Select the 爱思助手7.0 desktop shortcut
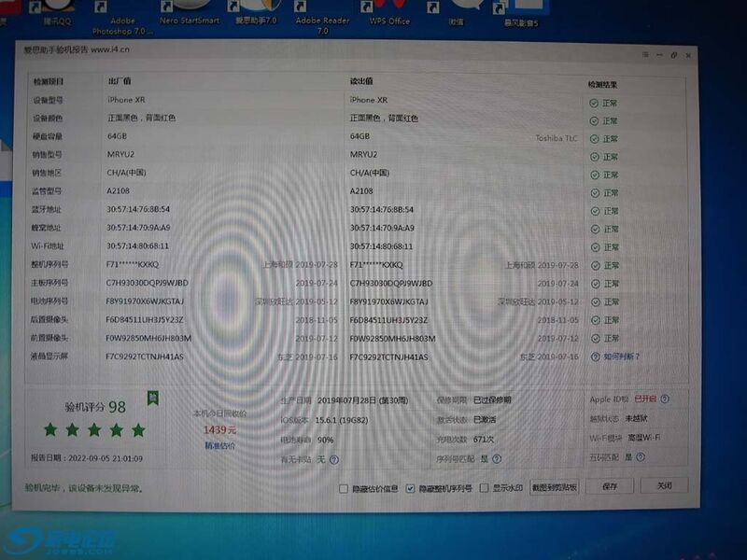This screenshot has width=747, height=560. [256, 13]
